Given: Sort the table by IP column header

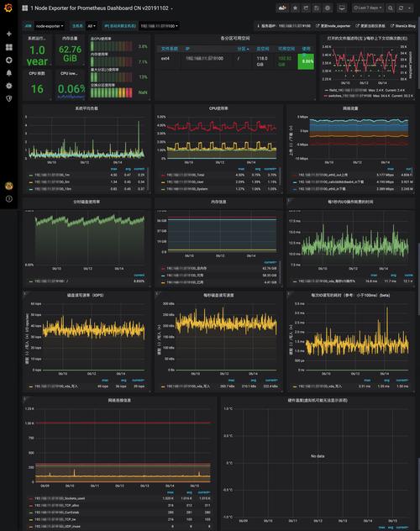Looking at the screenshot, I should tap(187, 49).
